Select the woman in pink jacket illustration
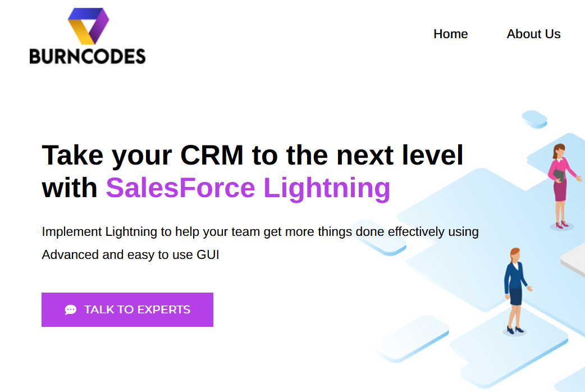The width and height of the screenshot is (585, 392). [x=561, y=186]
